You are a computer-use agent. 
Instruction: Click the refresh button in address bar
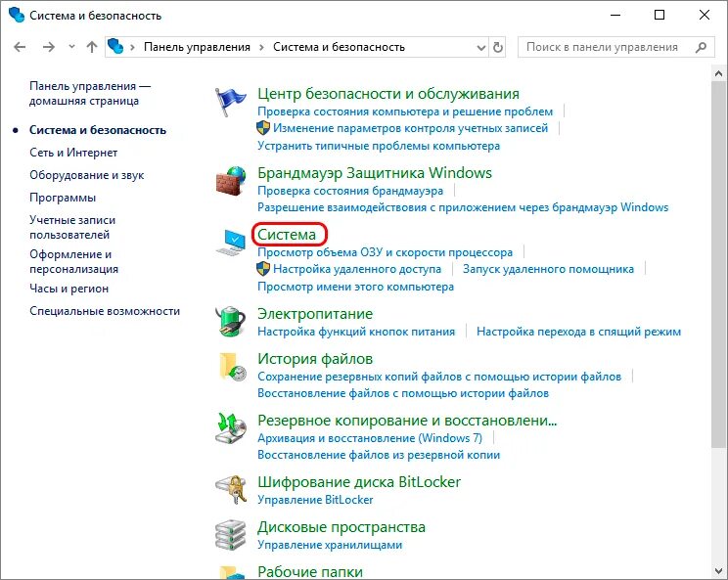pos(498,47)
